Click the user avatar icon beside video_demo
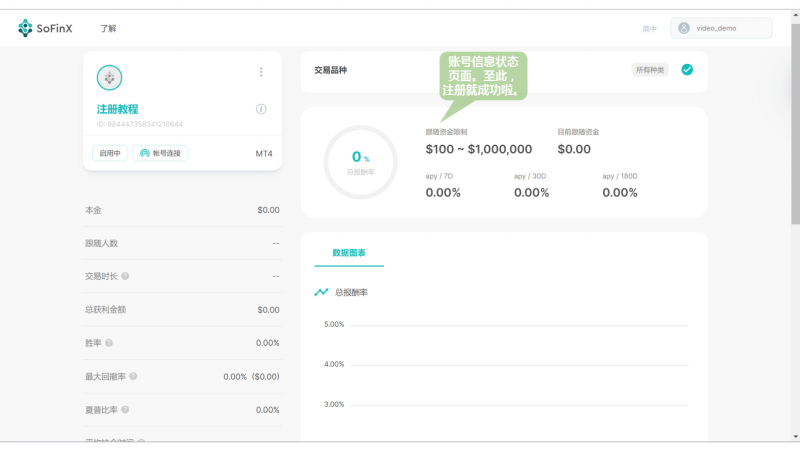 684,28
